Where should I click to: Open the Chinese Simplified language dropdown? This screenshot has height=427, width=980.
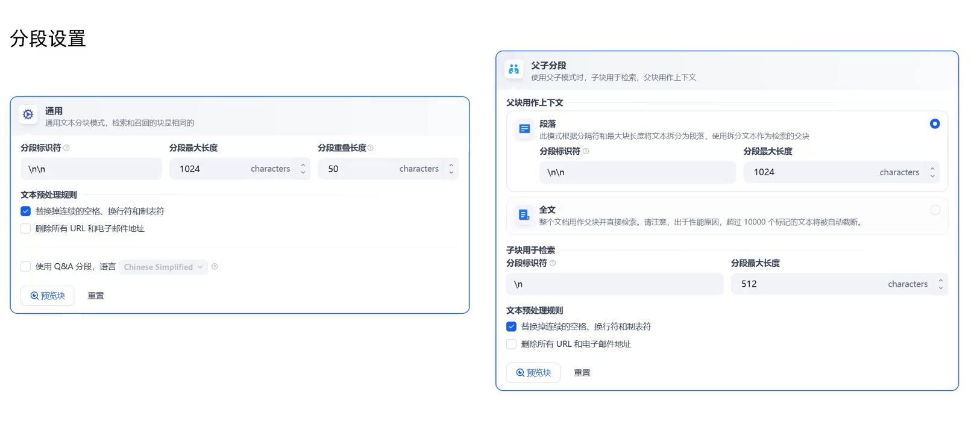point(163,267)
